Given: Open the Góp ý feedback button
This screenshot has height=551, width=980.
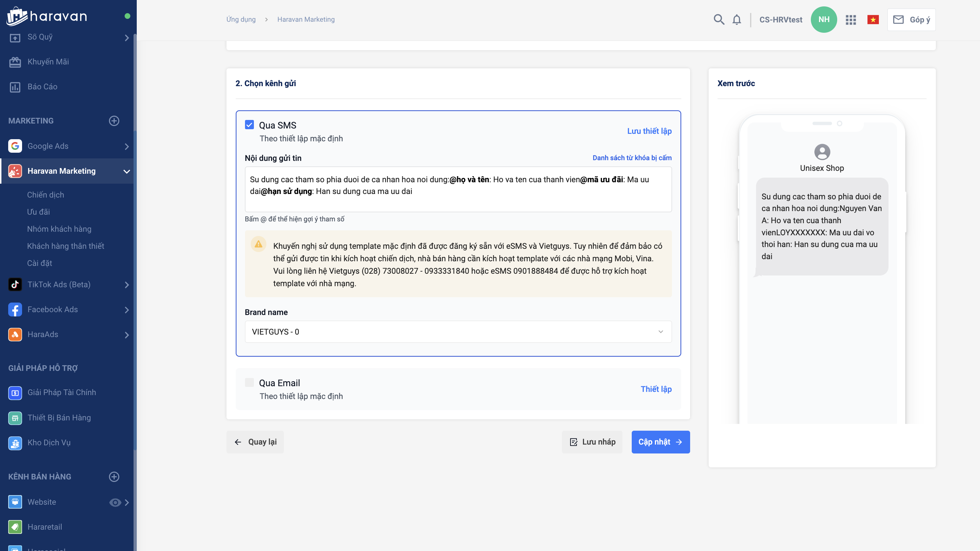Looking at the screenshot, I should 911,19.
